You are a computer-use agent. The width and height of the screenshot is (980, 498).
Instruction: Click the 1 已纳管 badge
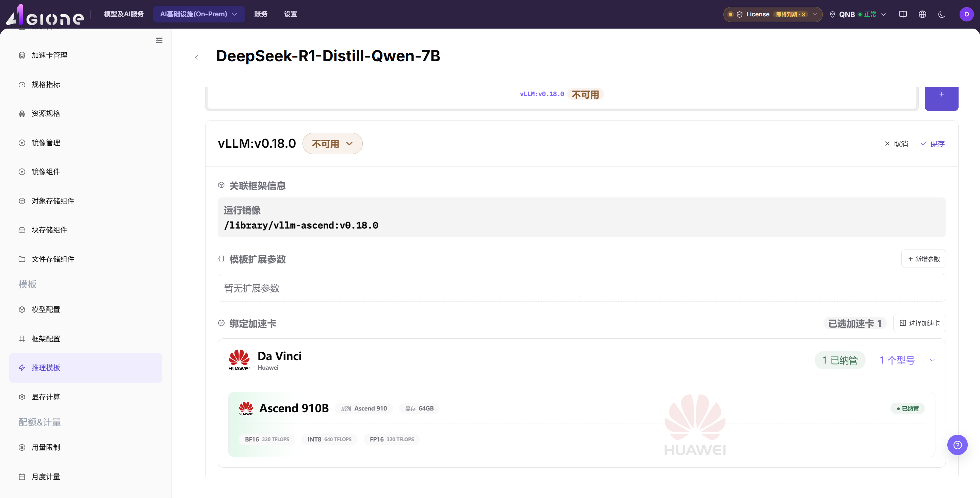pos(839,360)
